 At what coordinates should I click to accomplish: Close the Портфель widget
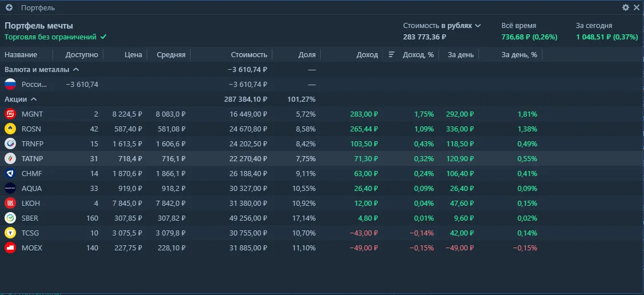(x=637, y=7)
